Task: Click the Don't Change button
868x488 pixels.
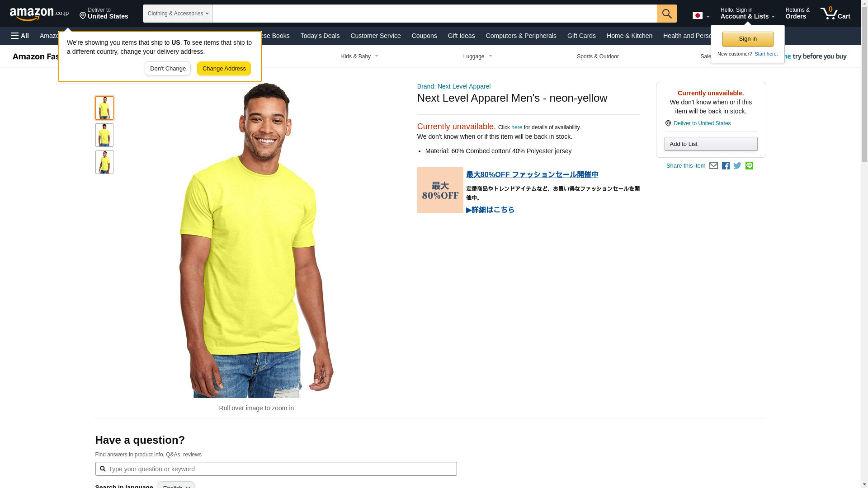Action: [168, 69]
